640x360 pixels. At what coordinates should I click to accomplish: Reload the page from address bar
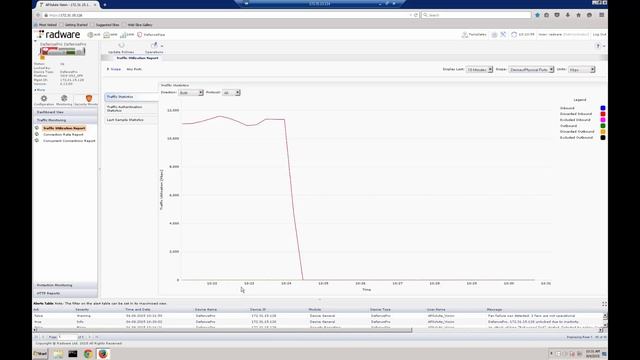[416, 15]
